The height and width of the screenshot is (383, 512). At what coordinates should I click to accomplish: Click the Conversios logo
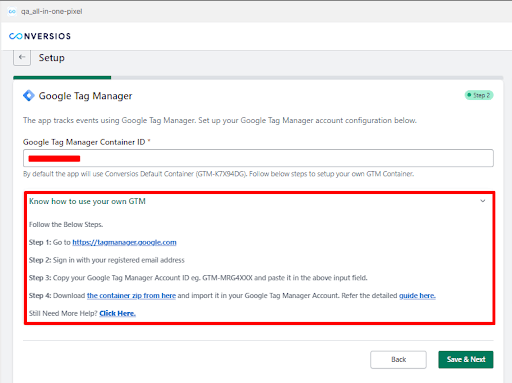click(x=40, y=36)
